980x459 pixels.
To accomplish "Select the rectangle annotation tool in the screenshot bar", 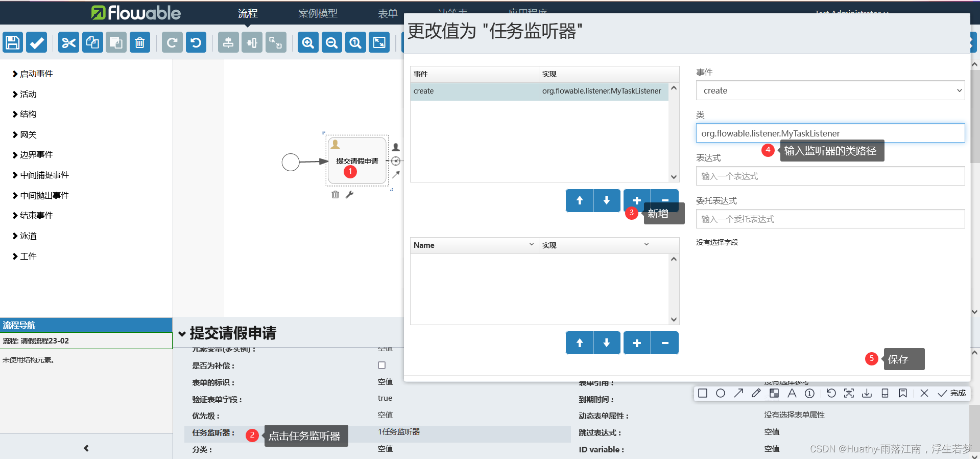I will point(703,393).
